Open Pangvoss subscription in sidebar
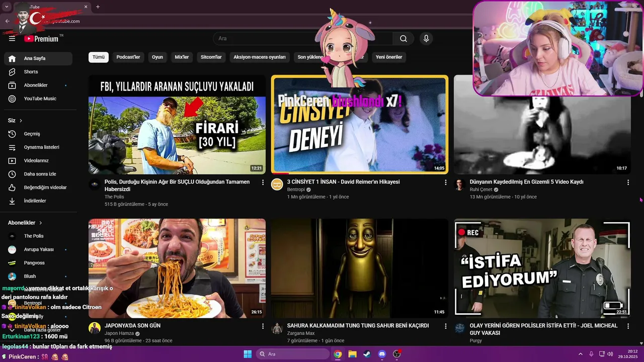This screenshot has height=362, width=644. click(38, 263)
